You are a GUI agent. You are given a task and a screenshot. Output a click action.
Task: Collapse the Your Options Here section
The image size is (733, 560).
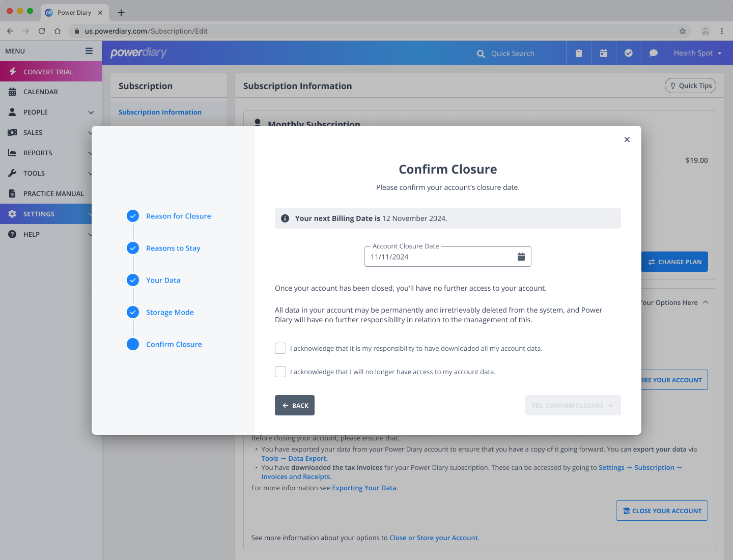click(x=706, y=302)
